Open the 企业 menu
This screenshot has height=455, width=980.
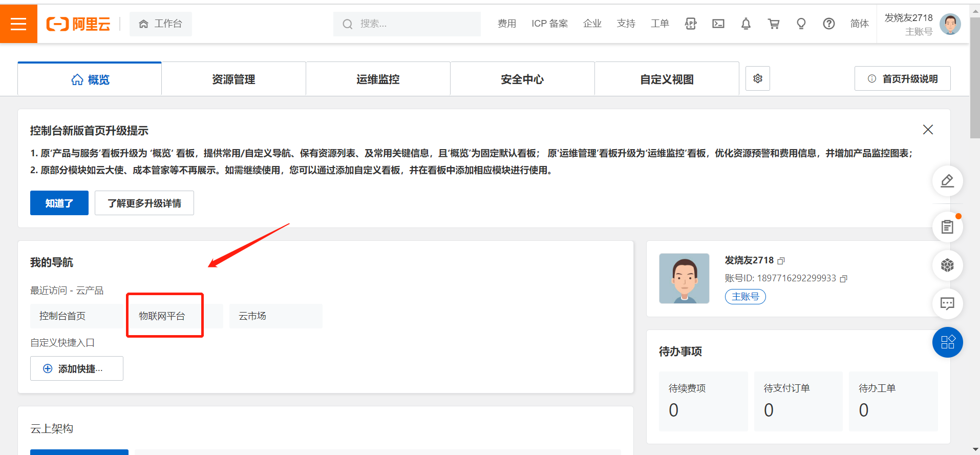592,24
